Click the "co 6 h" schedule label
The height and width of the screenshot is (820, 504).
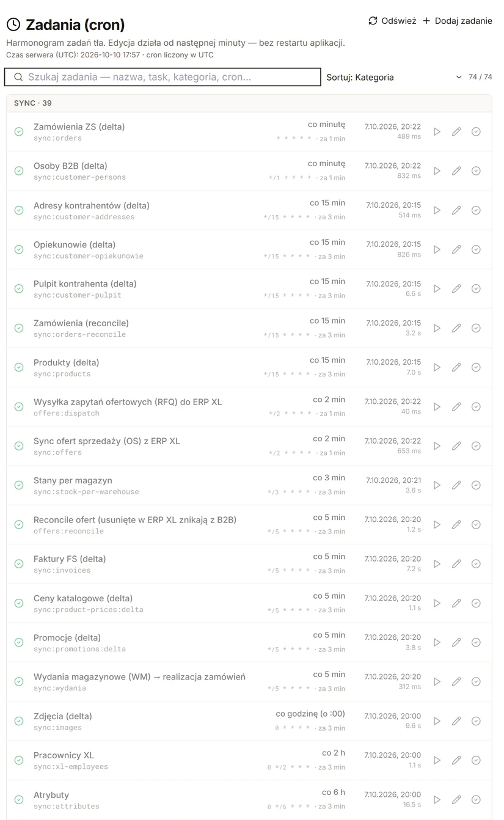click(334, 793)
